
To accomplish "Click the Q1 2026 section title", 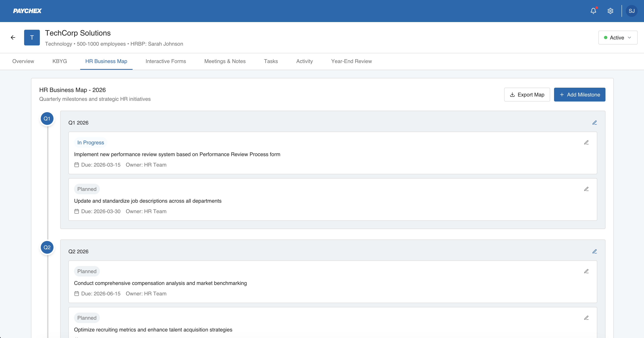I will 79,123.
